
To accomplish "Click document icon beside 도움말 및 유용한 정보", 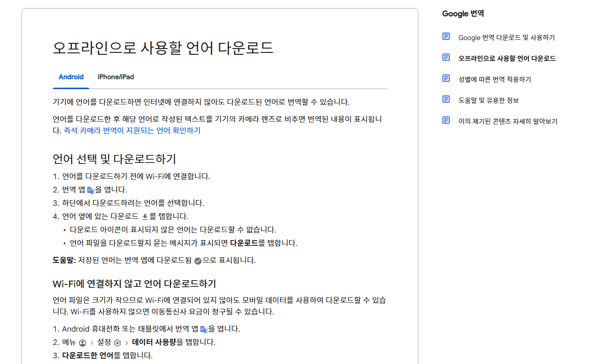I will (x=446, y=100).
